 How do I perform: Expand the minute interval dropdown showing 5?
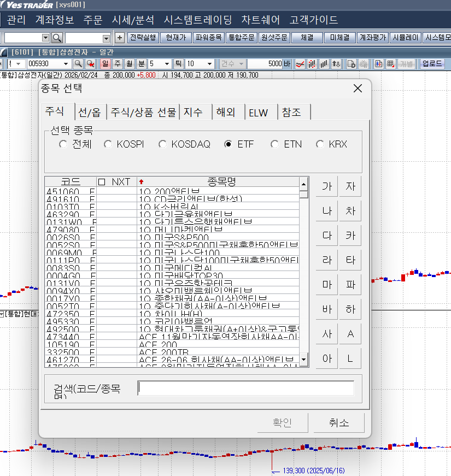click(167, 64)
